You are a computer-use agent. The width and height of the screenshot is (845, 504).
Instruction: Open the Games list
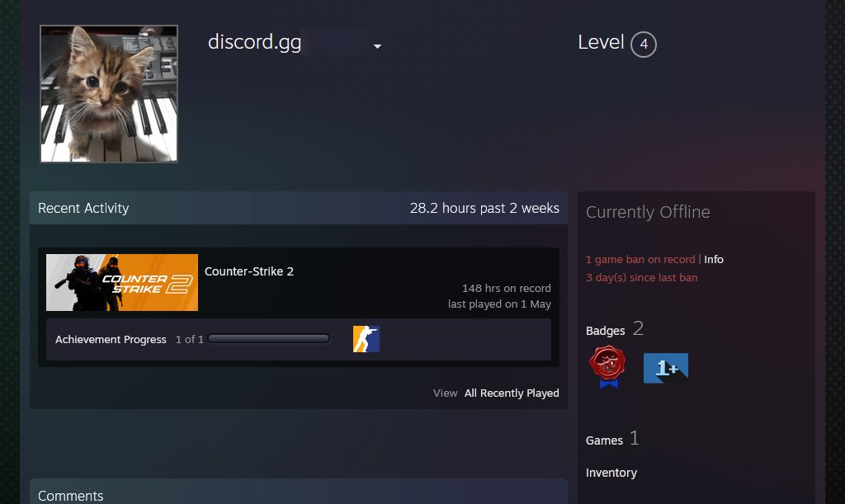pos(604,440)
